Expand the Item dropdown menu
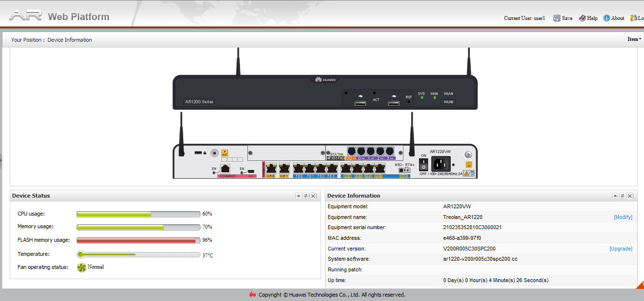Viewport: 644px width, 301px height. [634, 39]
